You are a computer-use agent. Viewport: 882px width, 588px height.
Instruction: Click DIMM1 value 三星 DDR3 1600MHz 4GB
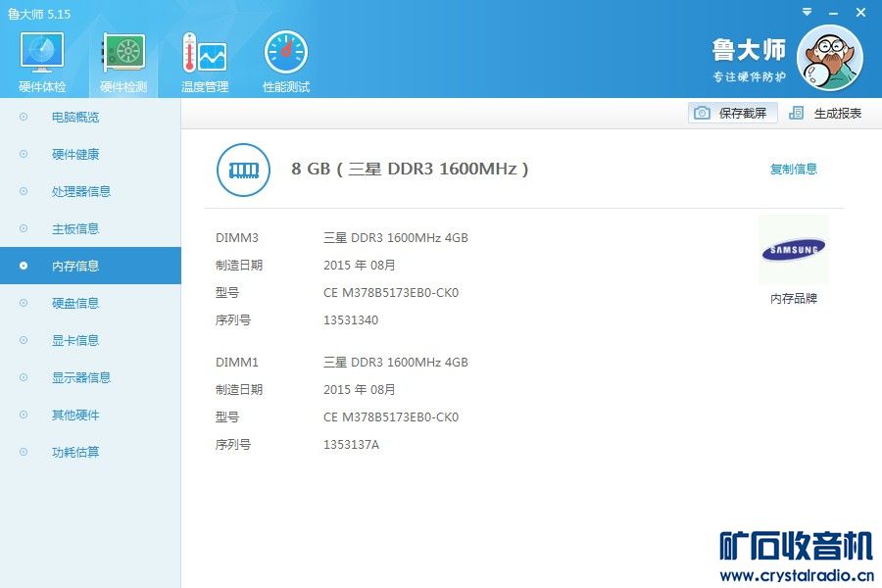point(396,362)
